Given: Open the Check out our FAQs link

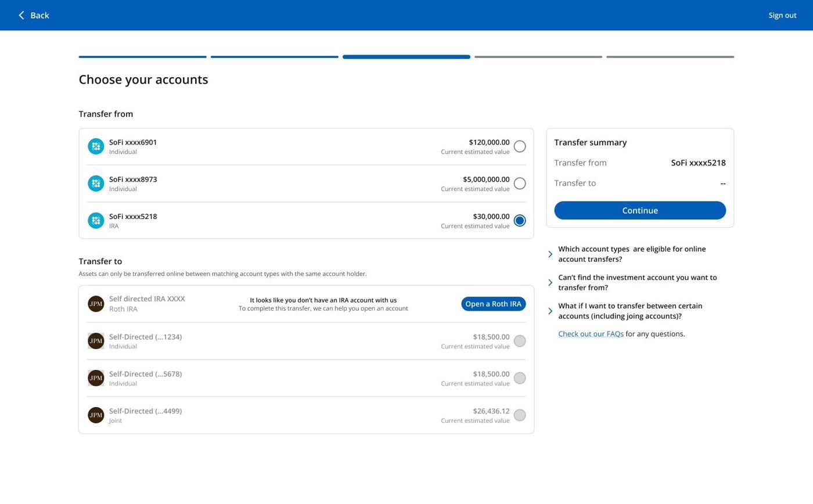Looking at the screenshot, I should coord(591,334).
